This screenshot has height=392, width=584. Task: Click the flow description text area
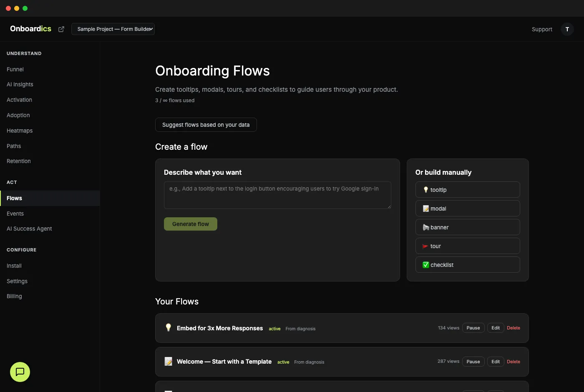277,195
